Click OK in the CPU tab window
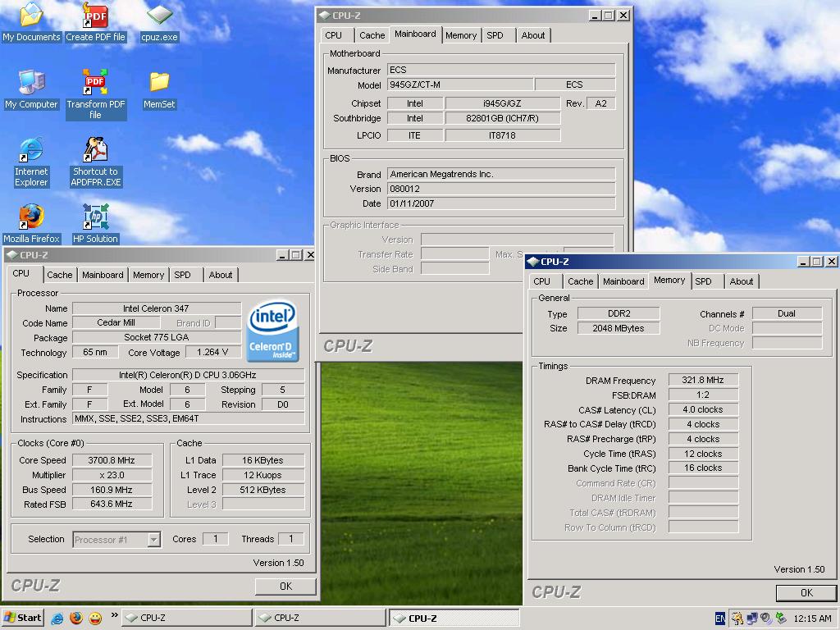Image resolution: width=840 pixels, height=630 pixels. 285,586
